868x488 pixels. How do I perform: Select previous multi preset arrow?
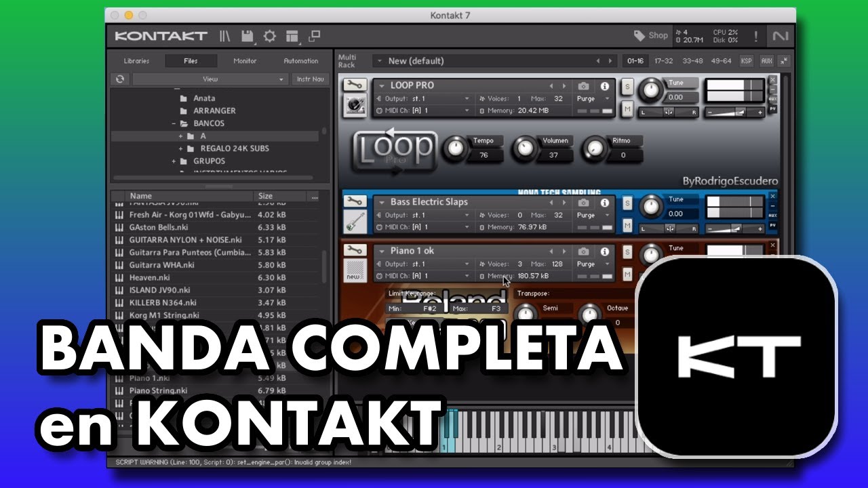(x=598, y=61)
